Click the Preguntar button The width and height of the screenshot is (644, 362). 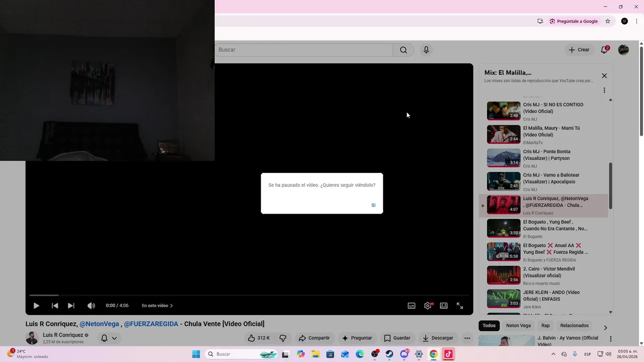(357, 338)
